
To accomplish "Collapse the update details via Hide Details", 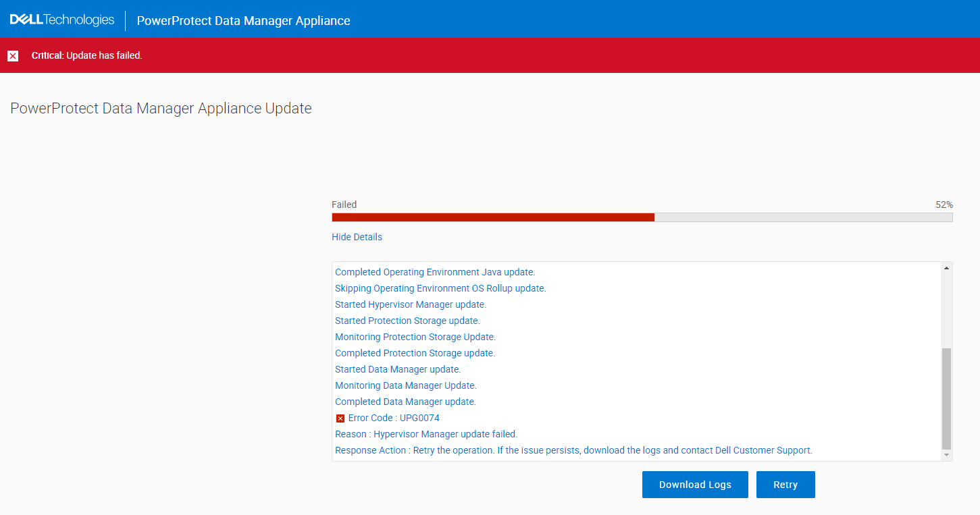I will (357, 237).
